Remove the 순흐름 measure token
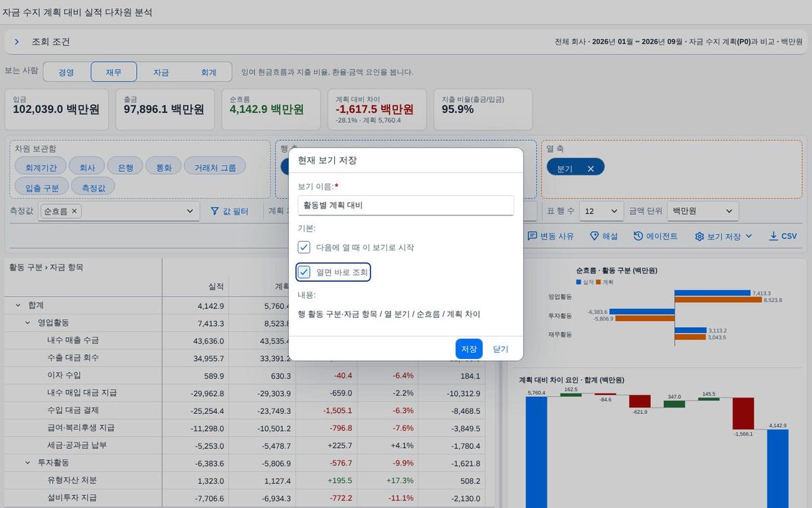812x508 pixels. (74, 211)
